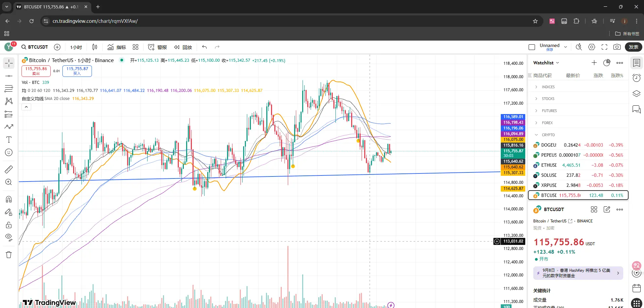Toggle stay in drawing mode

(9, 212)
